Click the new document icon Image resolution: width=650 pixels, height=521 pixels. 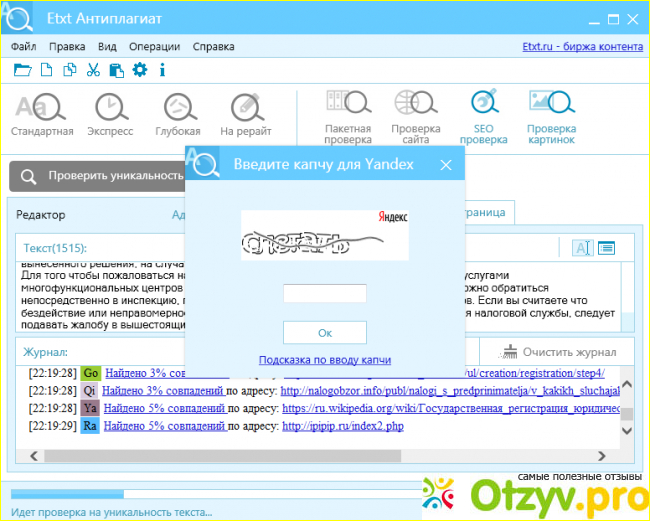46,70
